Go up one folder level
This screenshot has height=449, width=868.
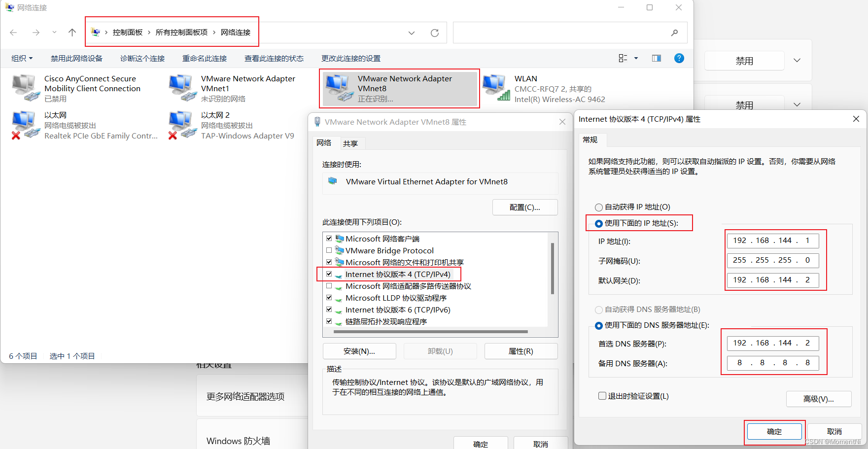pos(72,33)
